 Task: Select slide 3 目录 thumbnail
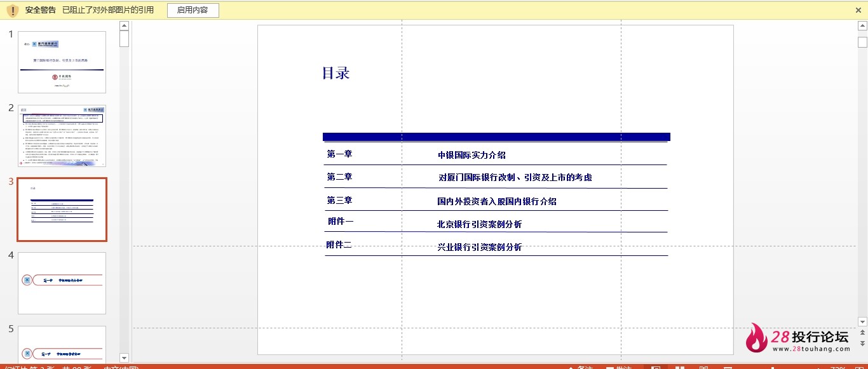[x=62, y=210]
